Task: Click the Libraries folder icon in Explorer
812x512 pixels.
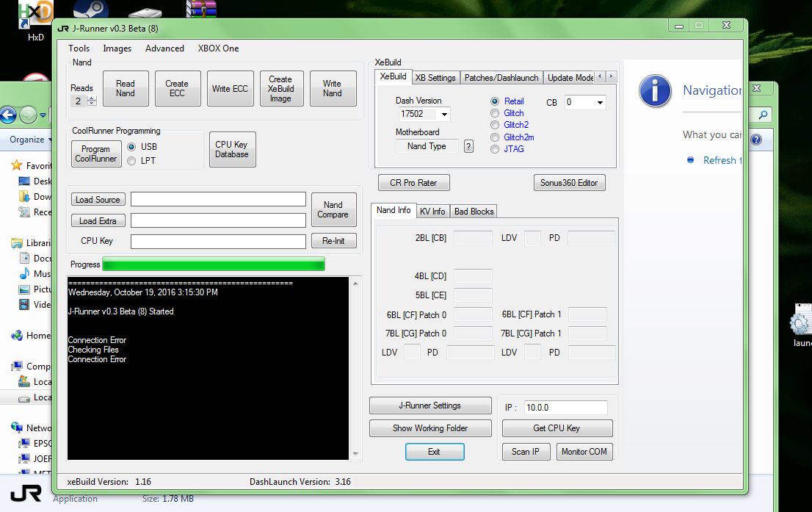Action: (17, 242)
